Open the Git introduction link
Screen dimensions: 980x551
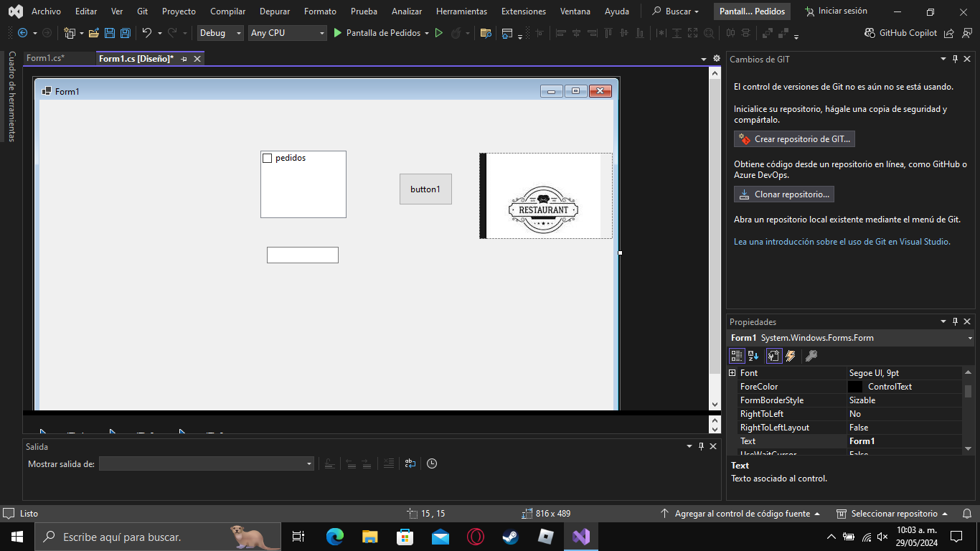[842, 242]
